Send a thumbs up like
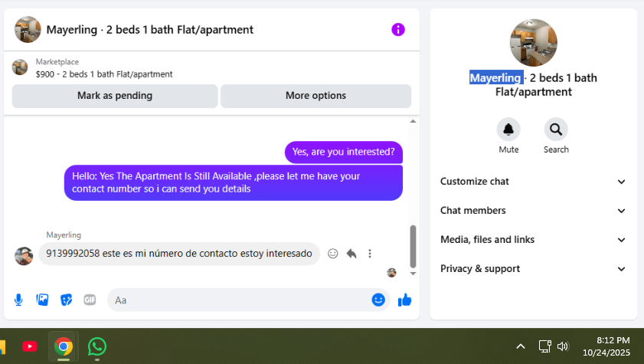This screenshot has height=364, width=644. tap(404, 300)
